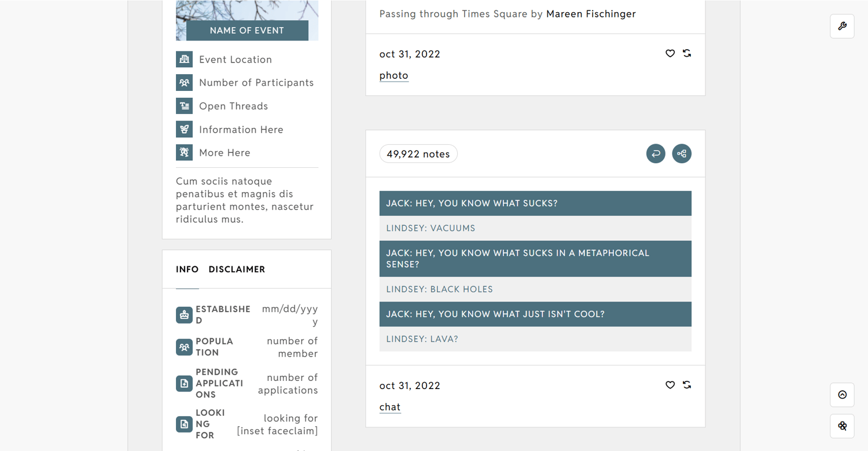This screenshot has height=451, width=868.
Task: Open the 49,922 notes button
Action: point(418,154)
